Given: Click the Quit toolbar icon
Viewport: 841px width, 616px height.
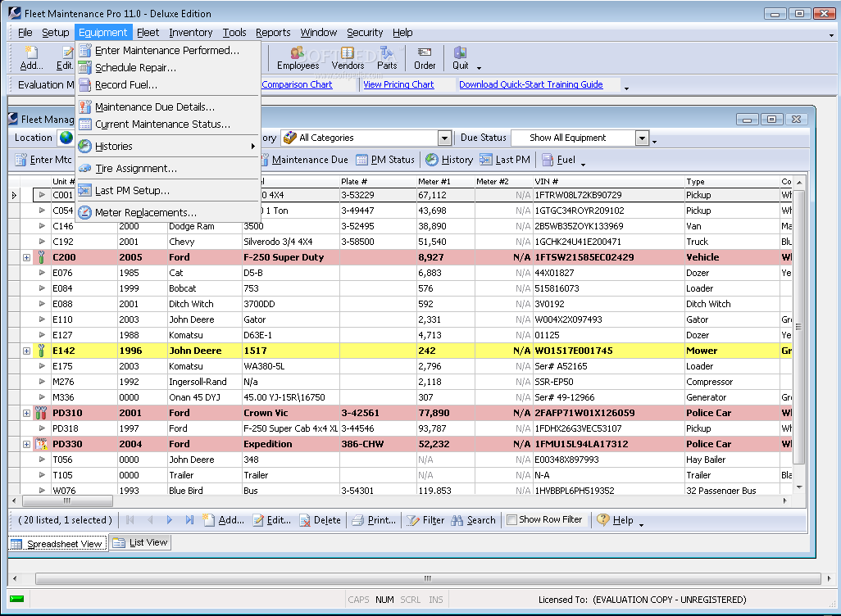Looking at the screenshot, I should pos(460,58).
